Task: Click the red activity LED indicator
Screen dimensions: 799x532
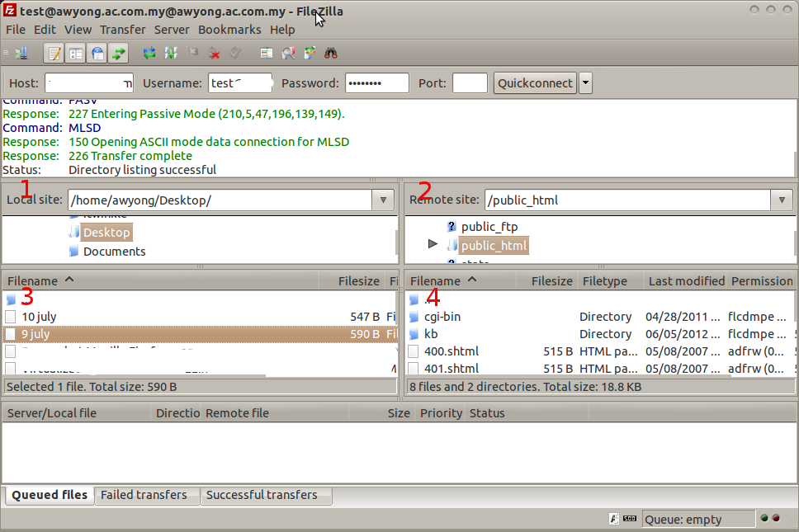Action: pyautogui.click(x=776, y=518)
